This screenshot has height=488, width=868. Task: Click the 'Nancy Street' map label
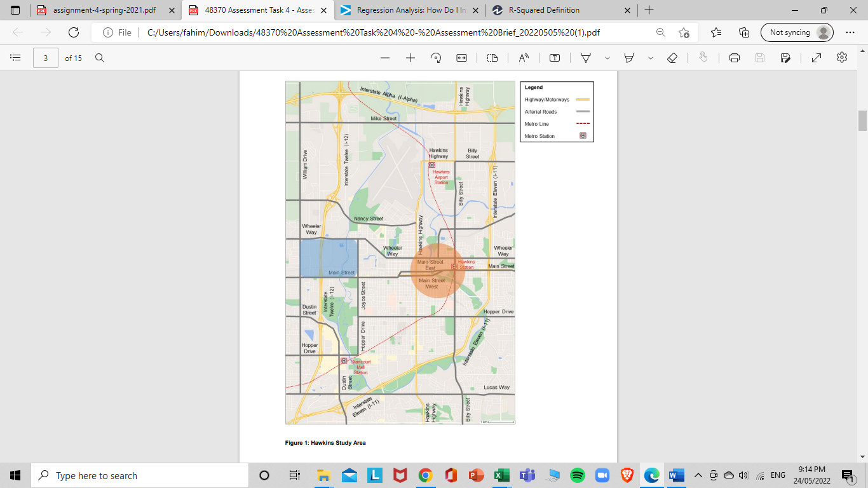[x=369, y=219]
